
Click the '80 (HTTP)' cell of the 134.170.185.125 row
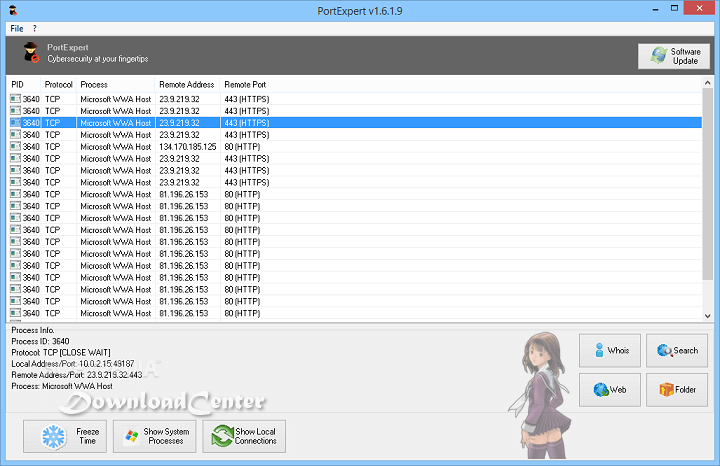point(242,146)
